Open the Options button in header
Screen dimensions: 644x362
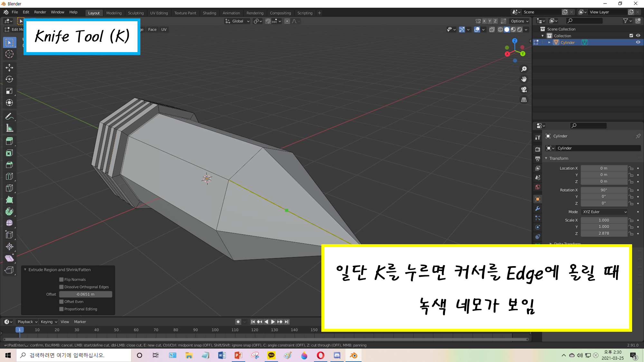pos(519,21)
